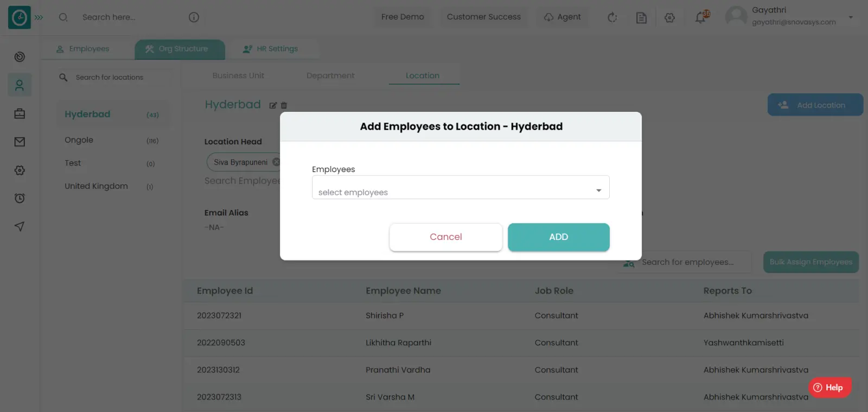Open the notifications bell icon

tap(701, 17)
